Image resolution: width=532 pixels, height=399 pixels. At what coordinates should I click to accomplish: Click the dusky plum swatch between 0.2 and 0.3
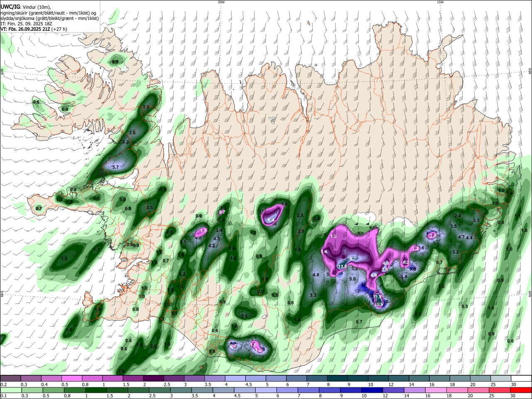click(10, 378)
